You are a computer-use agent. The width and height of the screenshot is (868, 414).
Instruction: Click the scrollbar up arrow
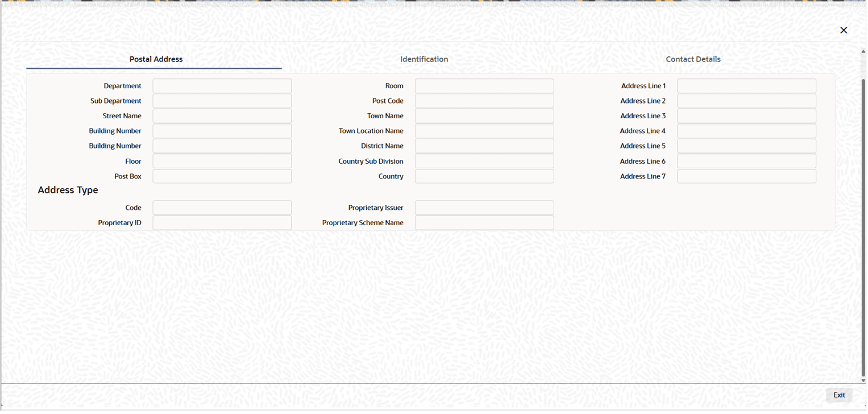click(863, 52)
